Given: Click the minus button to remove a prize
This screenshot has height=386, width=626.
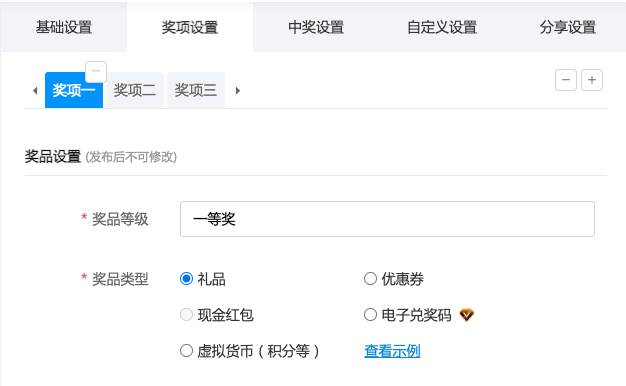Looking at the screenshot, I should 566,80.
